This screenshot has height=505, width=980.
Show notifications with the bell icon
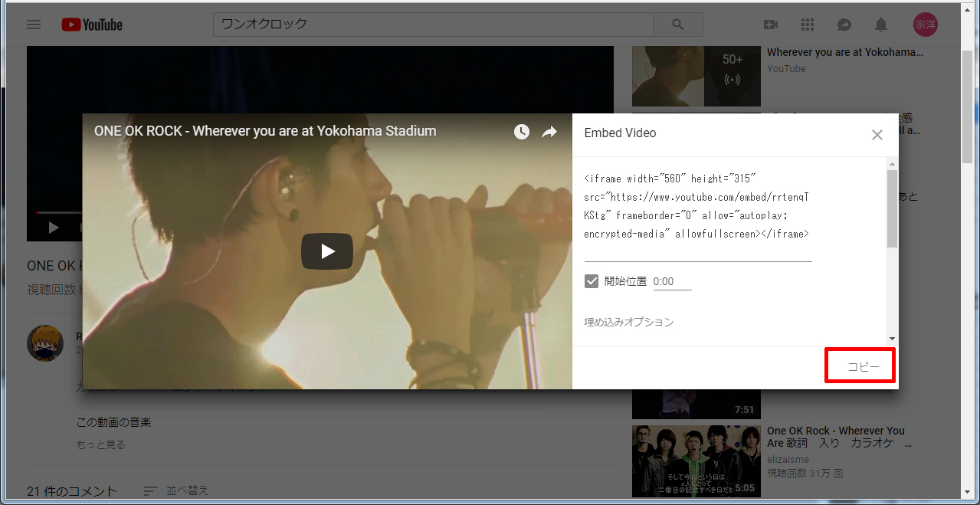click(881, 25)
